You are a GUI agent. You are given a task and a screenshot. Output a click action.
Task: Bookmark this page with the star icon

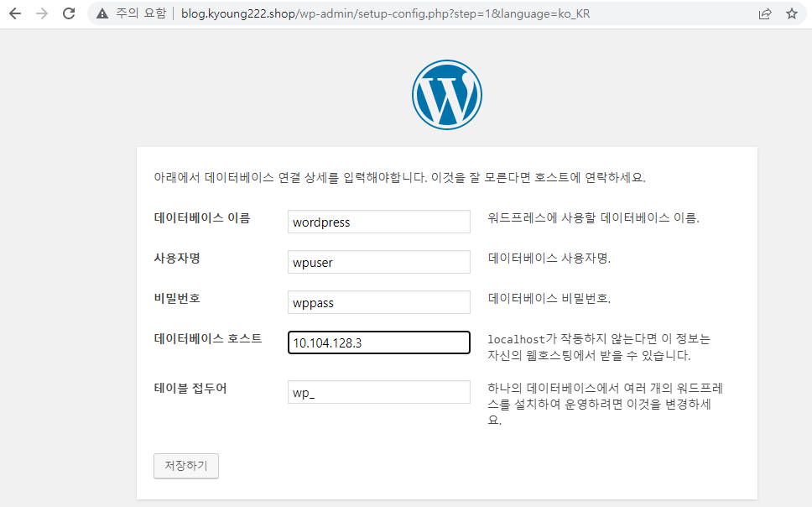pyautogui.click(x=792, y=13)
